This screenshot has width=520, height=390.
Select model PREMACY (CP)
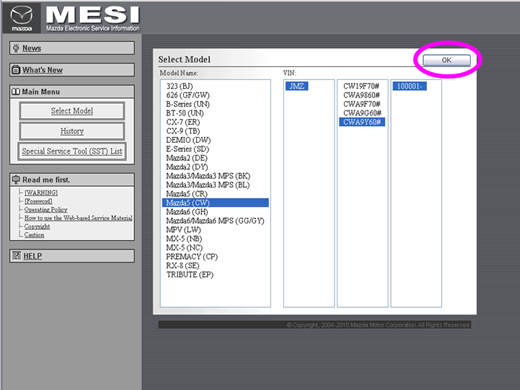click(x=192, y=257)
